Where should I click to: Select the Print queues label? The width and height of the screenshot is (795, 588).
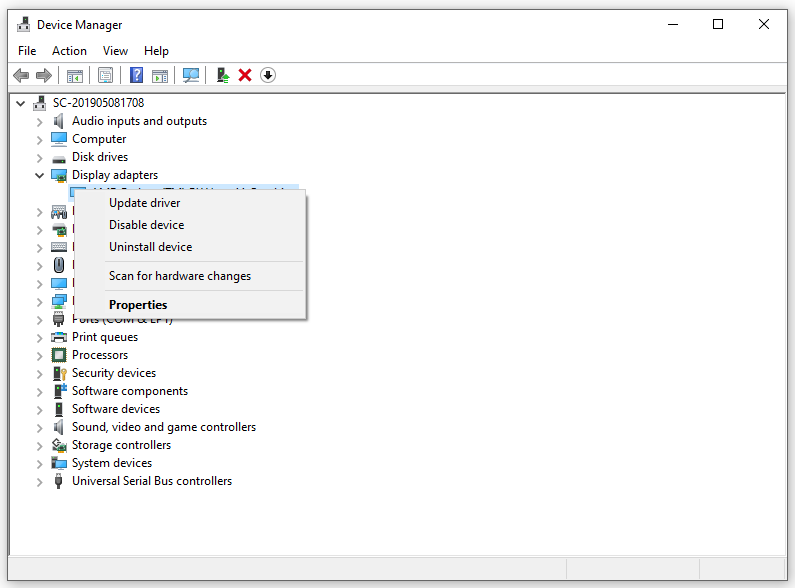(x=105, y=337)
